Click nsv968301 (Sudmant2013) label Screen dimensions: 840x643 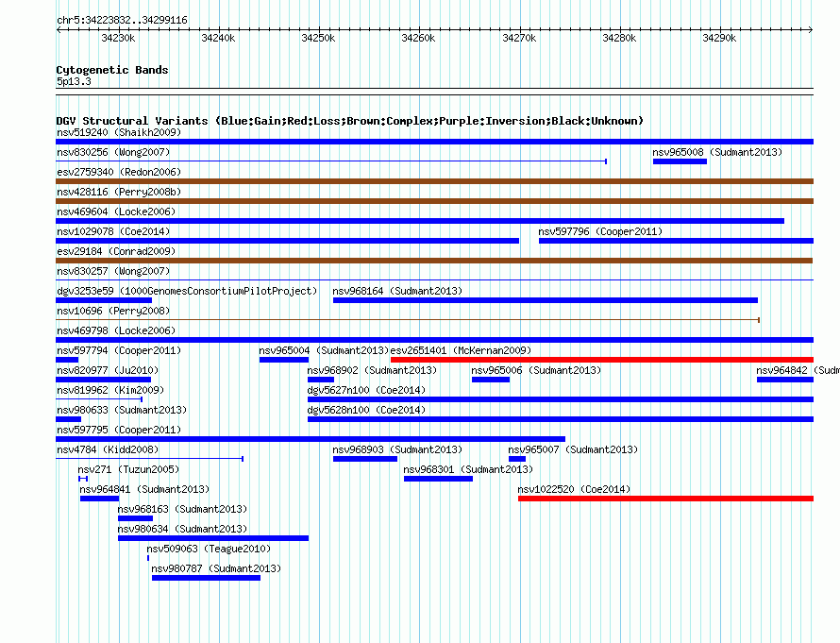468,469
